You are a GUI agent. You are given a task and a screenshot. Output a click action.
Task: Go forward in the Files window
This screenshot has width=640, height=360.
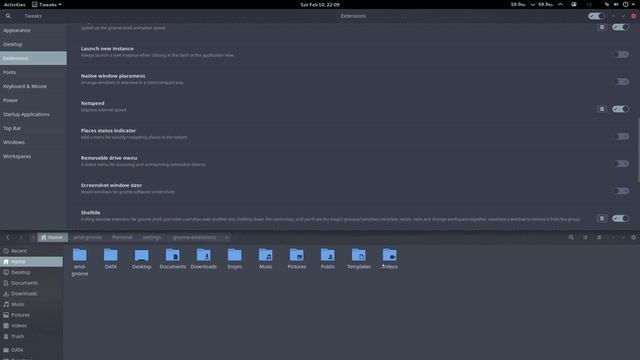(x=20, y=237)
